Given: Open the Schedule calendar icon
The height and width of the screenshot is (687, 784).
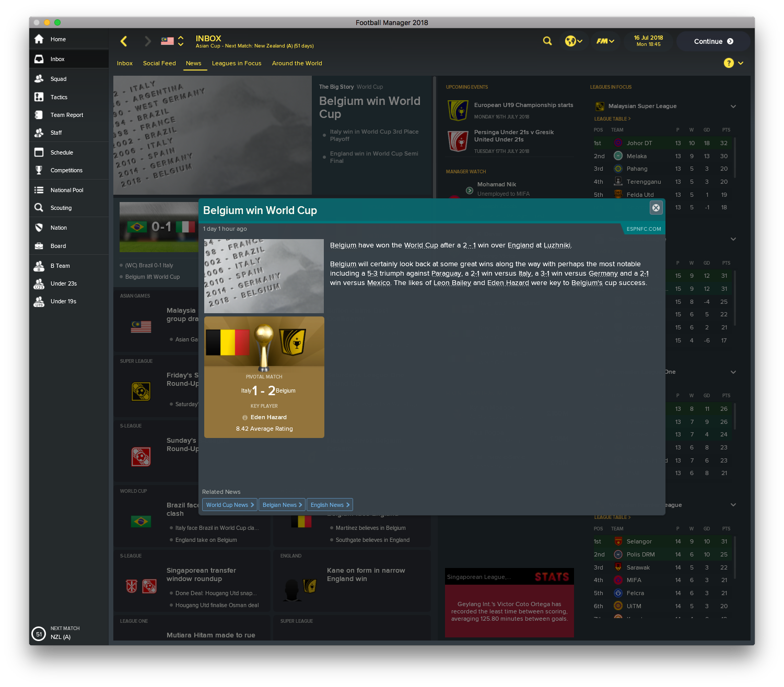Looking at the screenshot, I should 39,152.
